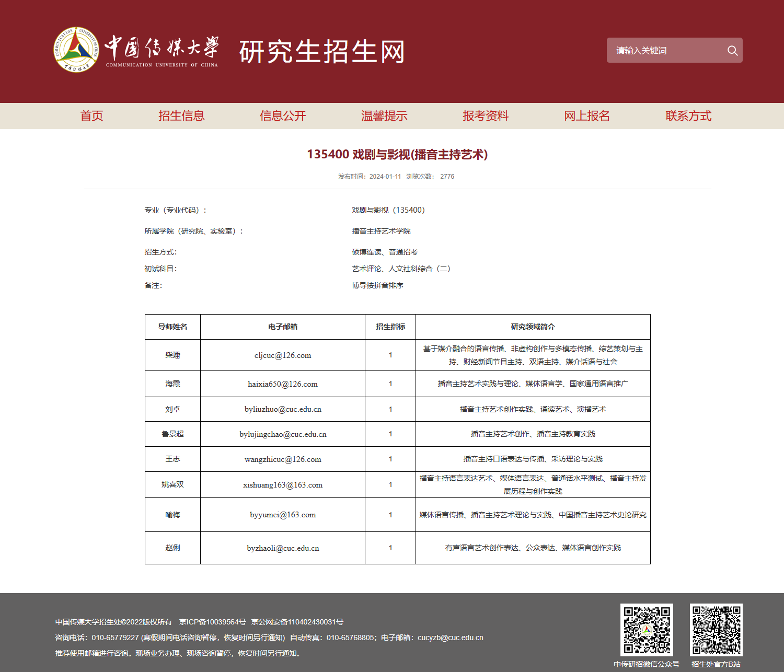Screen dimensions: 784x672
Task: Select advisor name 柴璠
Action: coord(172,355)
